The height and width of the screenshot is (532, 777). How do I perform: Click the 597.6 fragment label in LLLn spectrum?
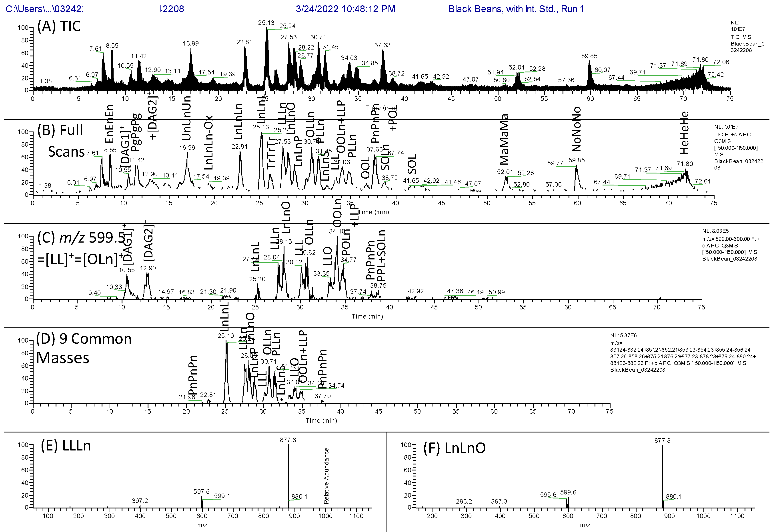pos(201,492)
